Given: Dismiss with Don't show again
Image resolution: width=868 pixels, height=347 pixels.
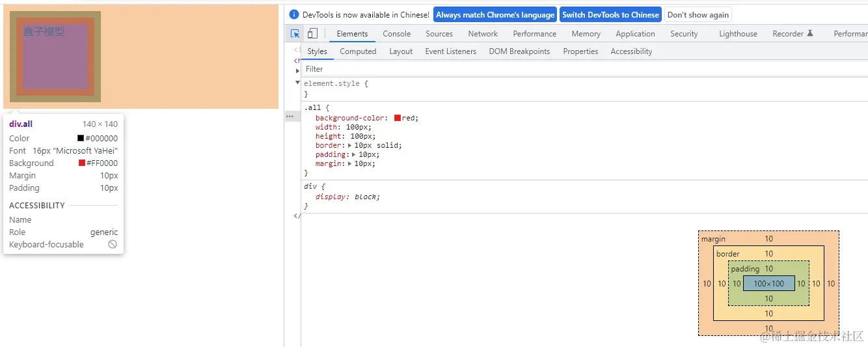Looking at the screenshot, I should 698,15.
